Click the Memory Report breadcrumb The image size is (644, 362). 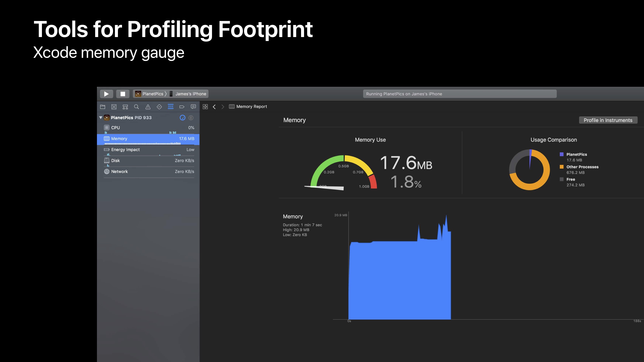tap(251, 107)
